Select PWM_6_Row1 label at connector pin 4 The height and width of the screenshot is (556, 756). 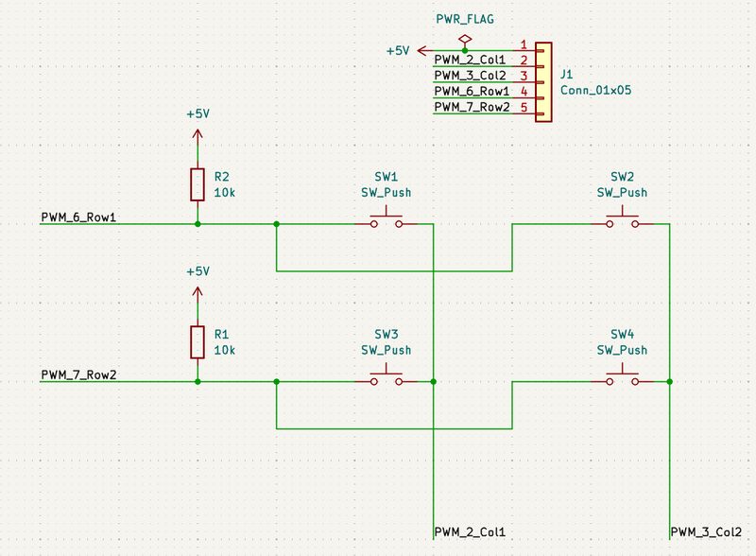(472, 92)
